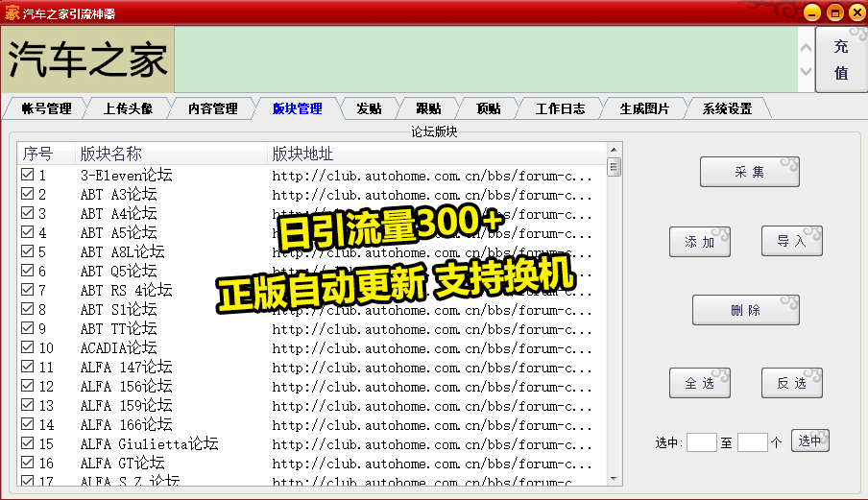Click the green banner text area

(486, 60)
